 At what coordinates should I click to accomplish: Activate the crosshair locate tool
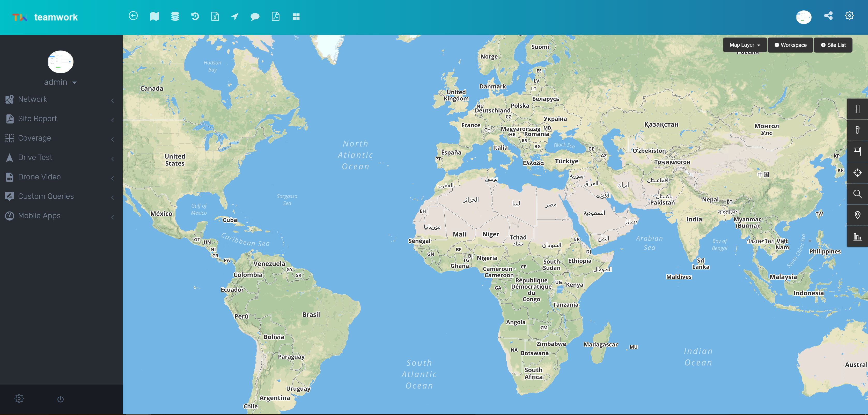tap(857, 173)
